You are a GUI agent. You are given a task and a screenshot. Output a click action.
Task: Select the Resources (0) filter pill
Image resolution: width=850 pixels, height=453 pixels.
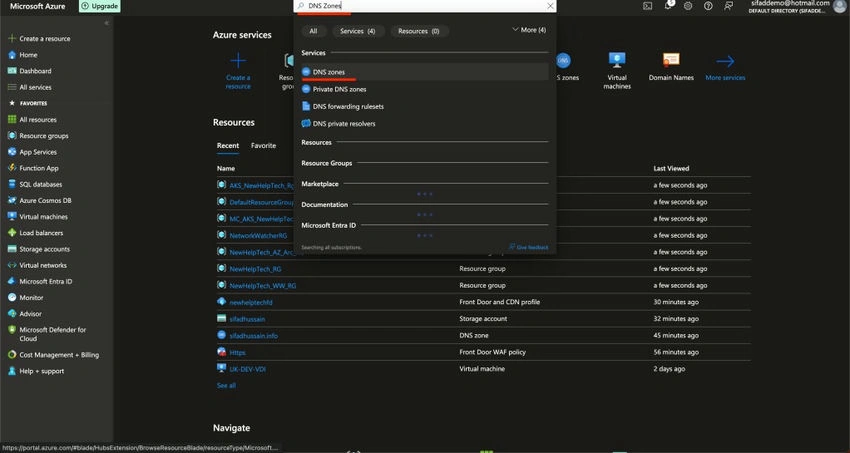(418, 31)
